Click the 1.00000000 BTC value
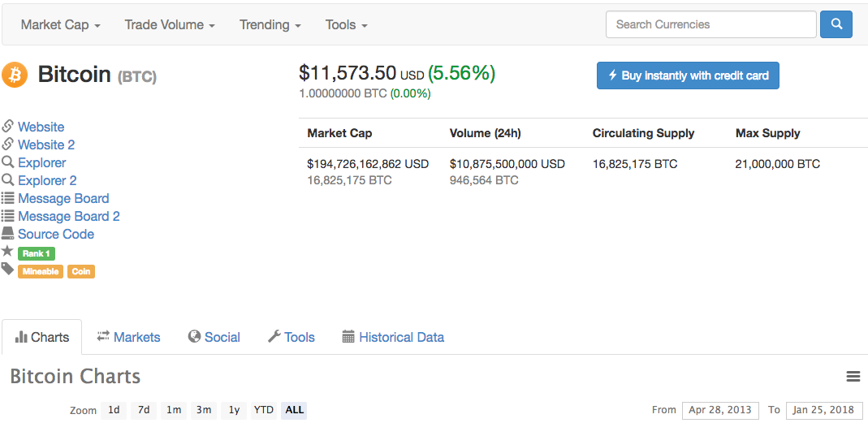Viewport: 868px width, 423px height. (x=343, y=93)
